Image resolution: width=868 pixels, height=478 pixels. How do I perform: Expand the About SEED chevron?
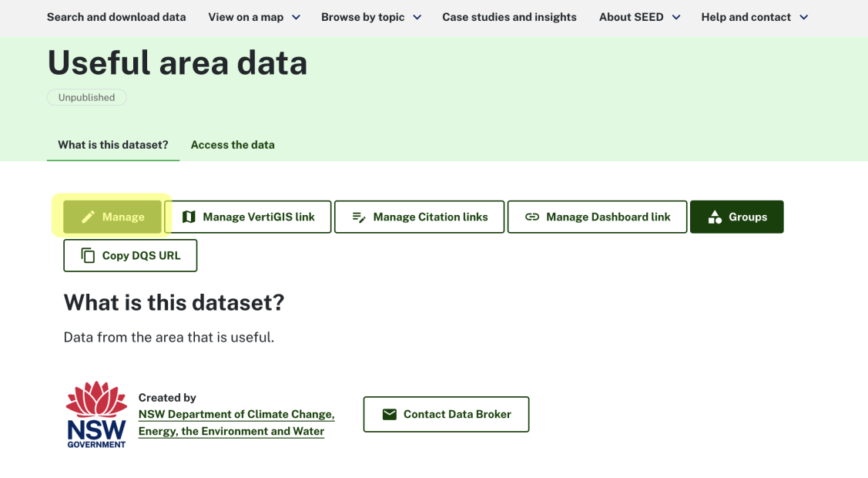(676, 17)
